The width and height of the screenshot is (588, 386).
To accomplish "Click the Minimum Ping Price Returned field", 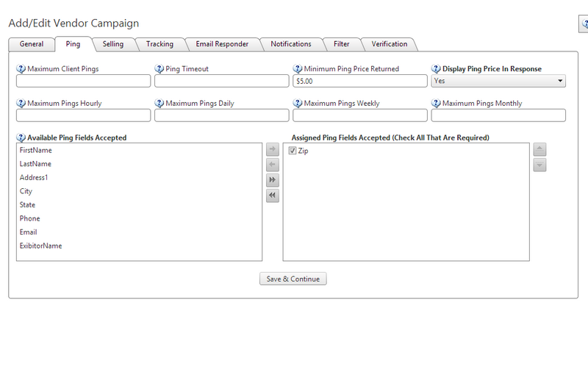I will click(x=359, y=81).
